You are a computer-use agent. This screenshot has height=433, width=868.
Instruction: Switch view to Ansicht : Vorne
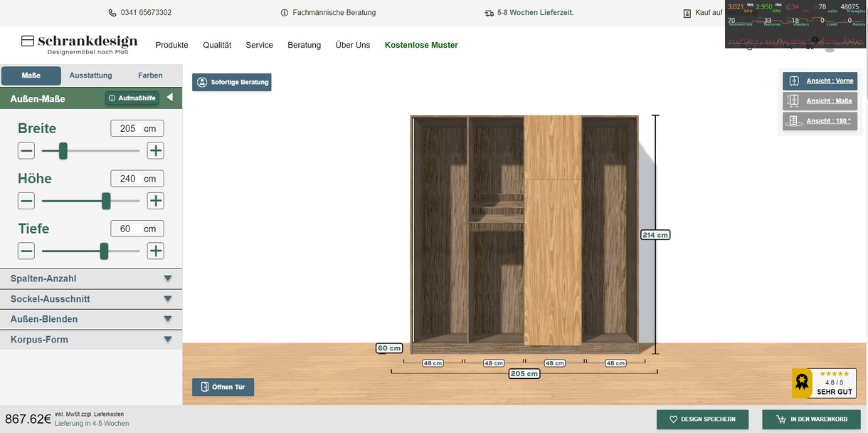[x=820, y=81]
